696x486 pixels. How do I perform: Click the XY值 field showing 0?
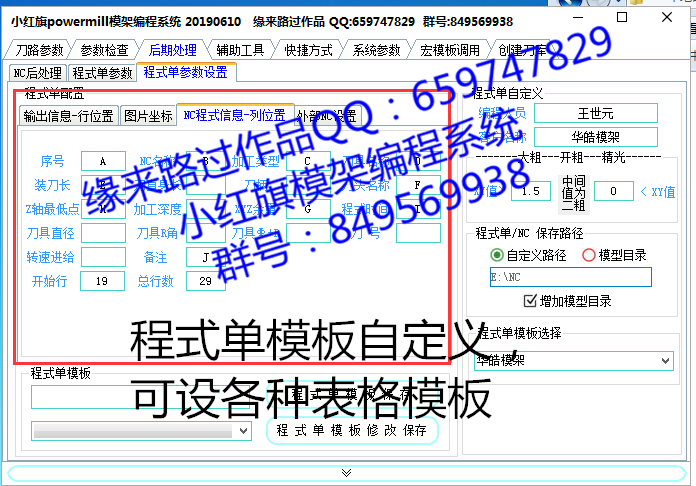pos(613,191)
